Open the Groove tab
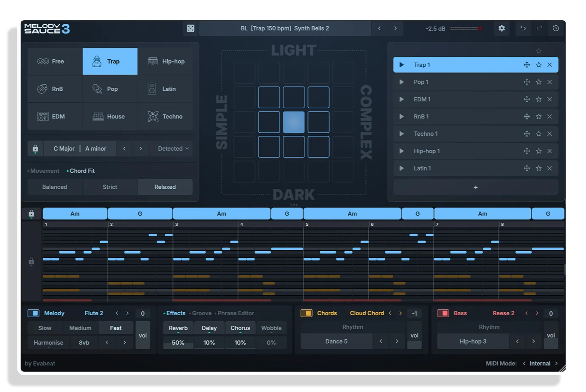 200,313
